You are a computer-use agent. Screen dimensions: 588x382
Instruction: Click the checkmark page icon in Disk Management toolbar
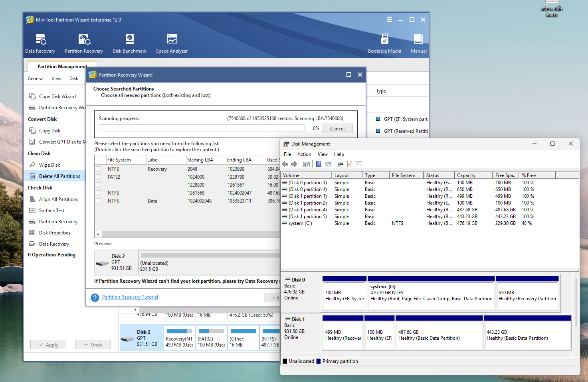(350, 164)
